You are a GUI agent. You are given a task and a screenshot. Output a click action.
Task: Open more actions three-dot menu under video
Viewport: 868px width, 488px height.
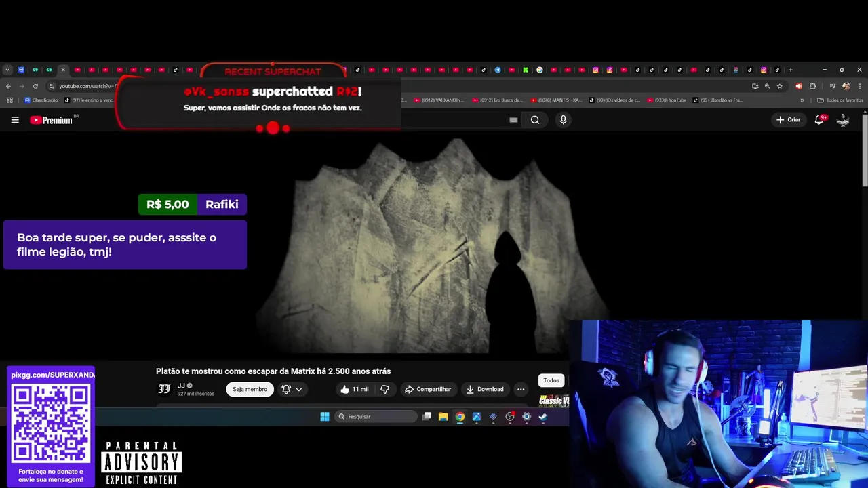click(x=521, y=389)
